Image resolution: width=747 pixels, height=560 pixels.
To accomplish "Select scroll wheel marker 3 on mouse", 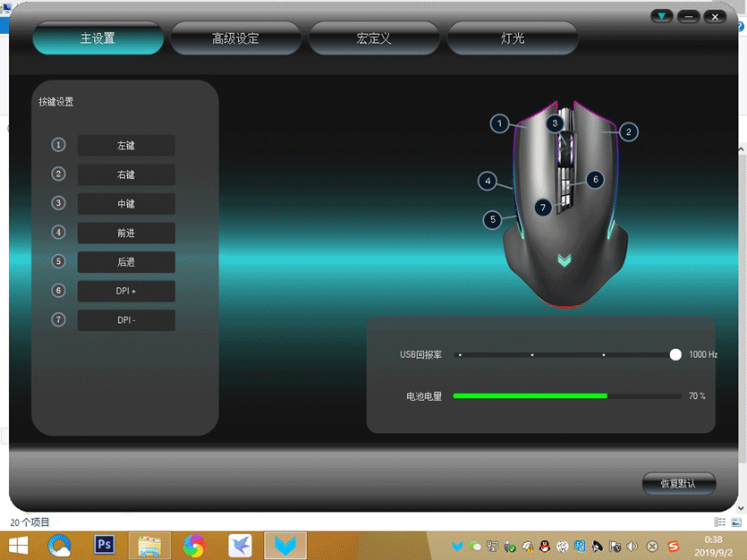I will point(555,123).
